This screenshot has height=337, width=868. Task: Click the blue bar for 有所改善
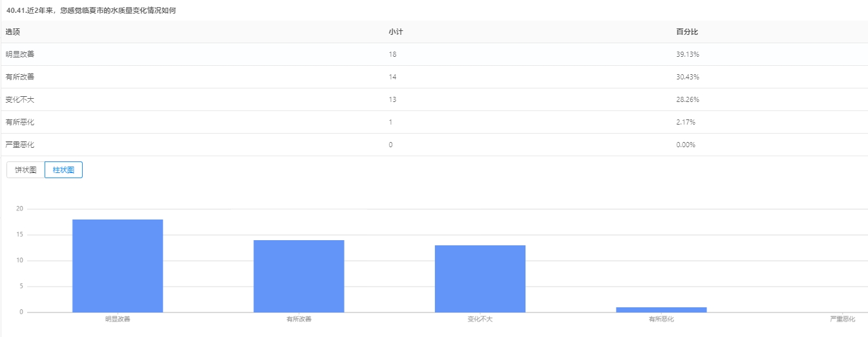(x=299, y=276)
